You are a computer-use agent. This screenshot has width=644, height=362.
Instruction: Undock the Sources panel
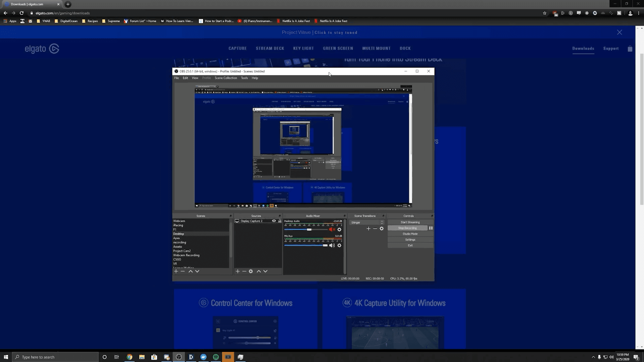(x=280, y=216)
